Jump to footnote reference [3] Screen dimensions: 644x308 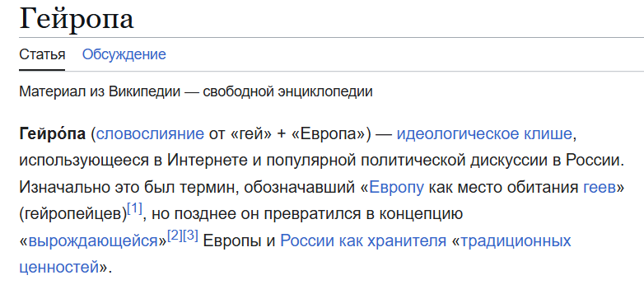190,236
